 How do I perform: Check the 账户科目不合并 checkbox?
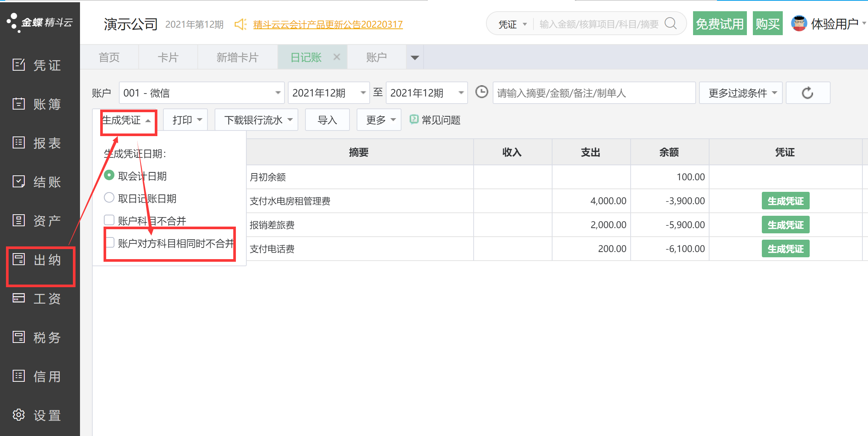coord(109,220)
